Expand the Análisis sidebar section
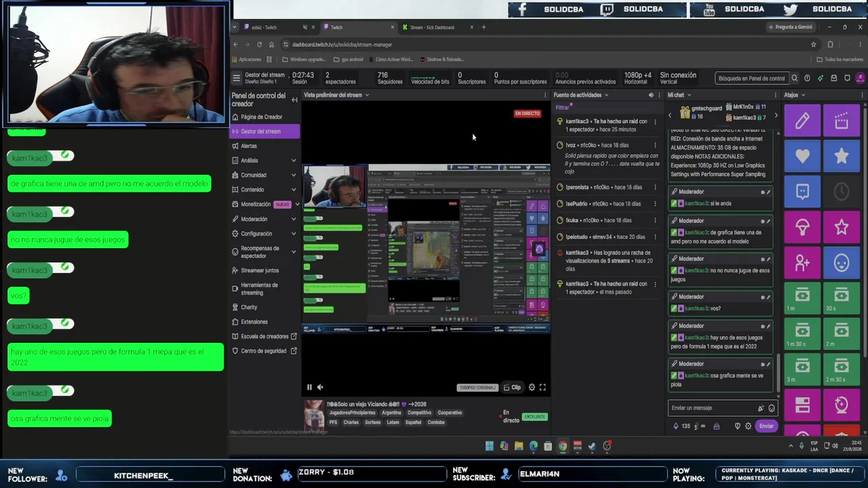The image size is (868, 488). [294, 161]
